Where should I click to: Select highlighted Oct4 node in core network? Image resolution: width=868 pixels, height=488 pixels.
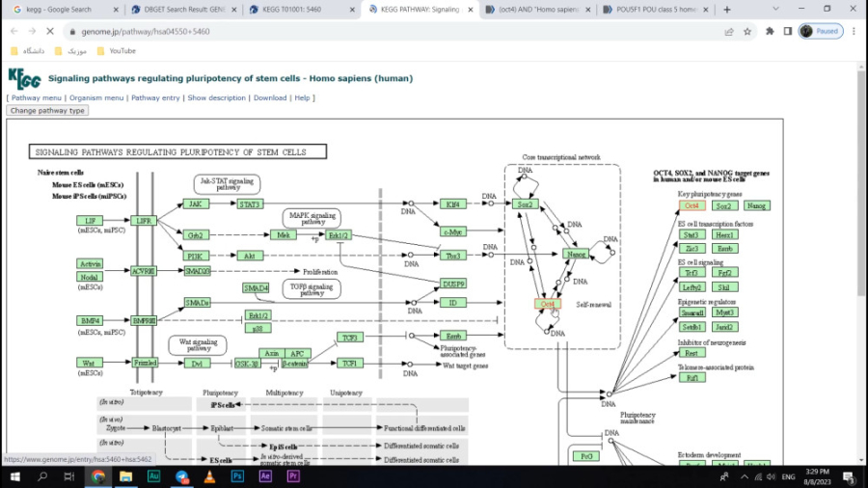click(548, 304)
